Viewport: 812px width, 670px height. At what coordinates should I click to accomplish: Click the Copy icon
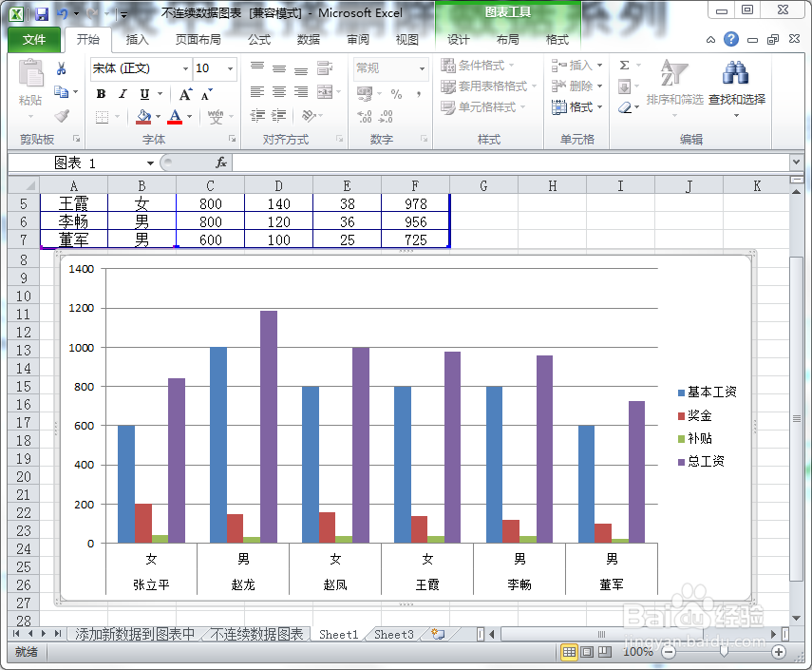(x=61, y=92)
